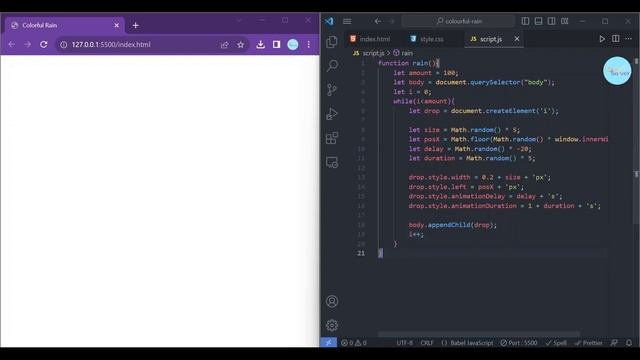Open the Explorer view in VS Code

coord(332,42)
